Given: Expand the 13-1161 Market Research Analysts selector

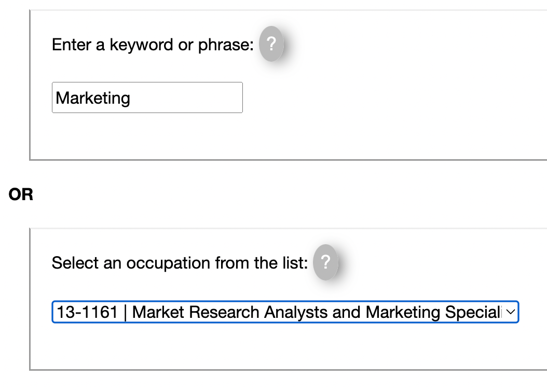Looking at the screenshot, I should click(x=284, y=312).
